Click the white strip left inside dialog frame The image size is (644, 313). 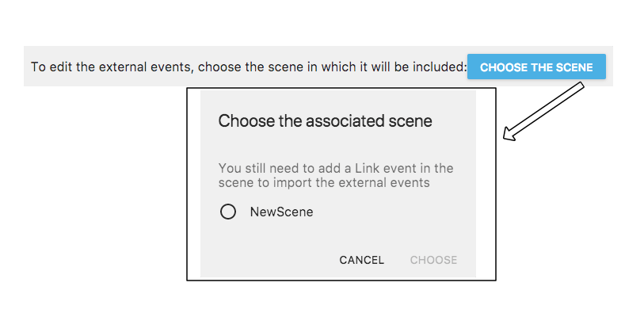click(194, 184)
